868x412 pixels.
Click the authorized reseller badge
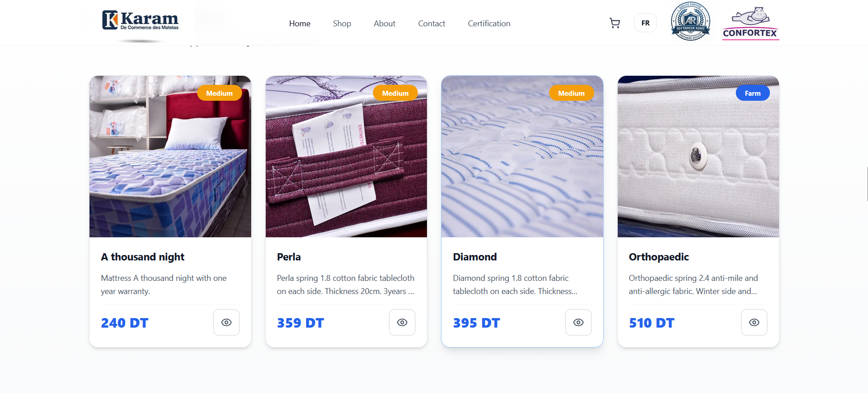690,21
